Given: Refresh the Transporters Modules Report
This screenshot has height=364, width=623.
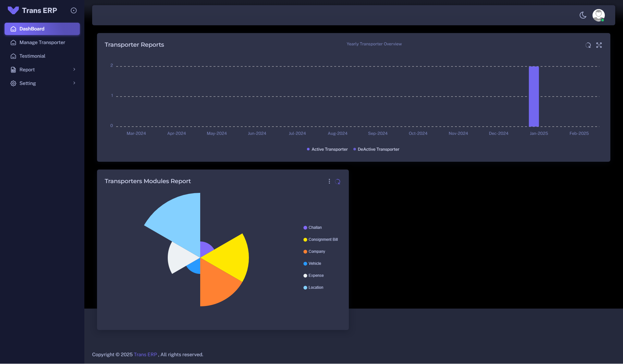Looking at the screenshot, I should [x=338, y=182].
